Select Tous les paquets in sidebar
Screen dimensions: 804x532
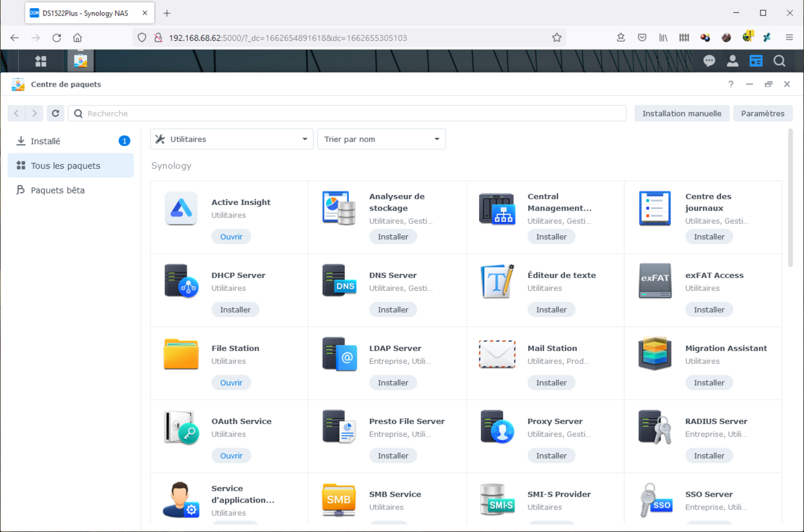70,165
